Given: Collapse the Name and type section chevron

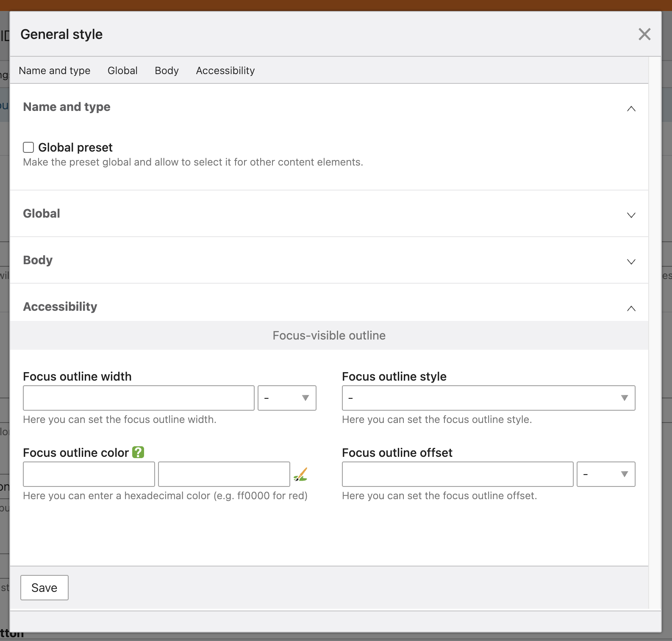Looking at the screenshot, I should coord(631,109).
